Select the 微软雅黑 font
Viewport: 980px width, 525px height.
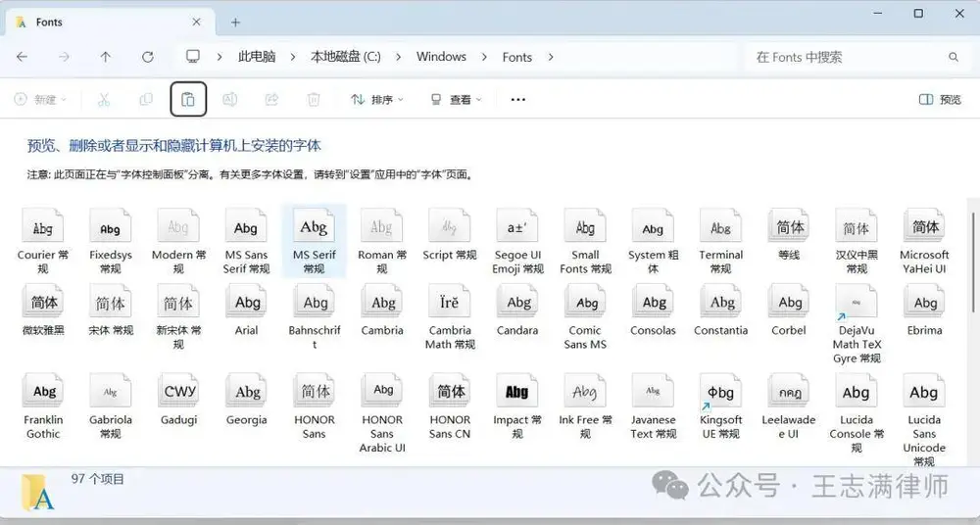pyautogui.click(x=43, y=310)
